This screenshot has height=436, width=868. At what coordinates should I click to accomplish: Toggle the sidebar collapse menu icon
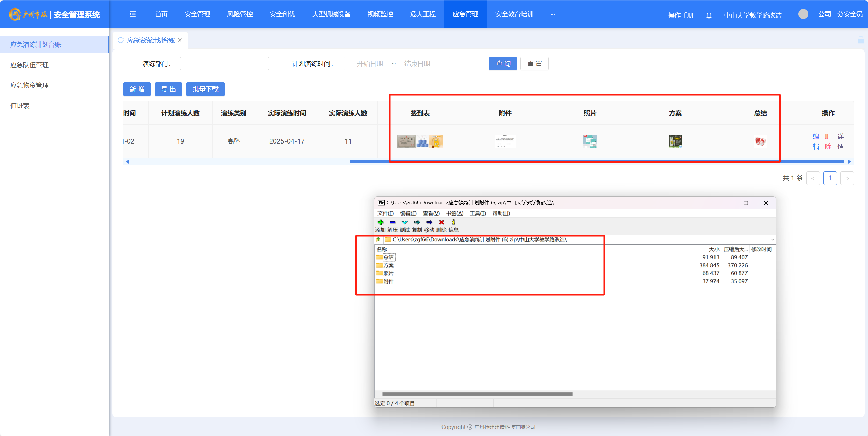(x=133, y=14)
